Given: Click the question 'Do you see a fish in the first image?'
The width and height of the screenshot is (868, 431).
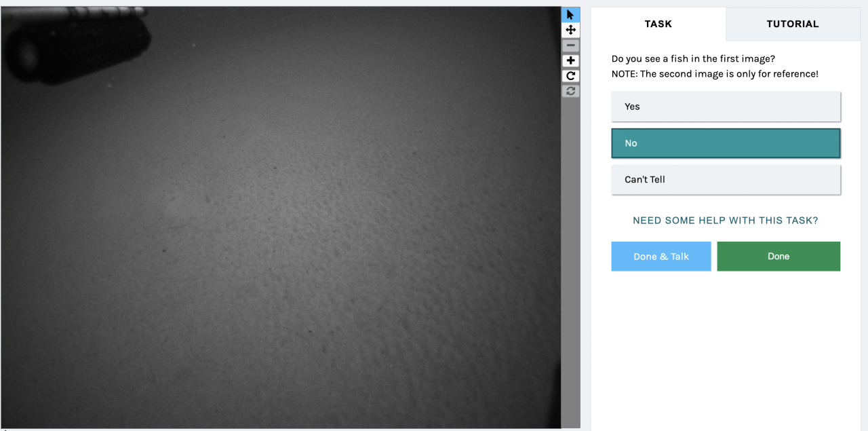Looking at the screenshot, I should click(x=693, y=59).
